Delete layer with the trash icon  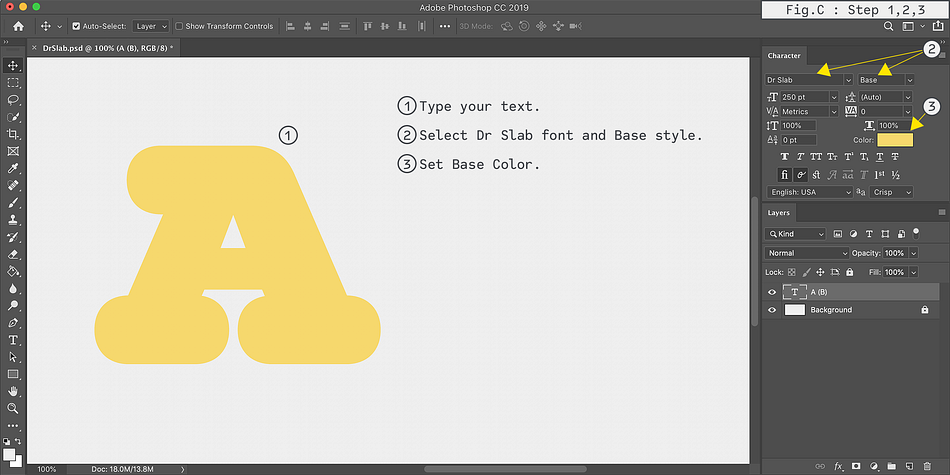click(x=928, y=466)
